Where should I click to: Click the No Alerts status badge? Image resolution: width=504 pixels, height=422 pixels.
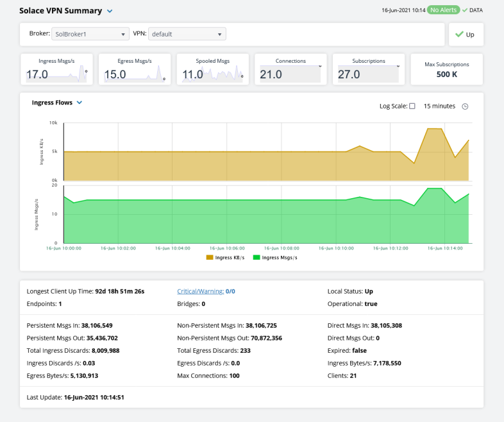tap(443, 10)
